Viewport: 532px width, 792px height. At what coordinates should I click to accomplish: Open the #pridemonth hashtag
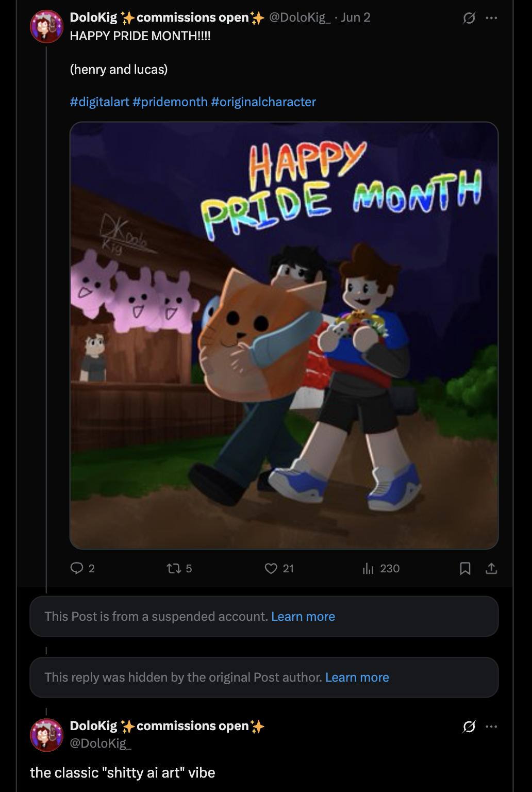coord(170,102)
